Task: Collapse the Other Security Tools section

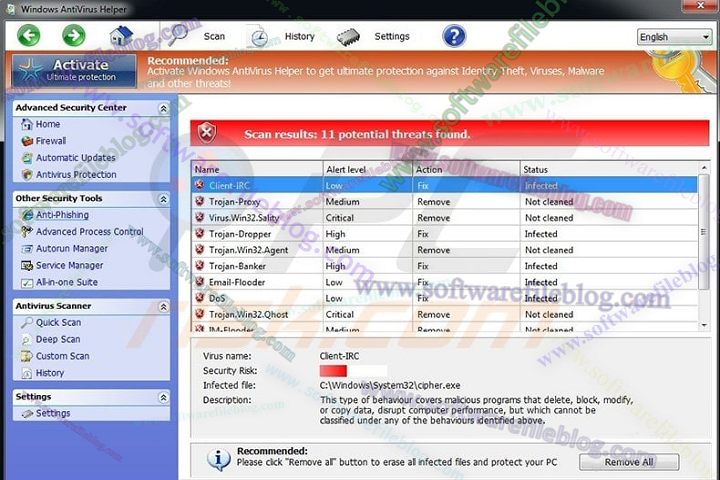Action: [x=163, y=198]
